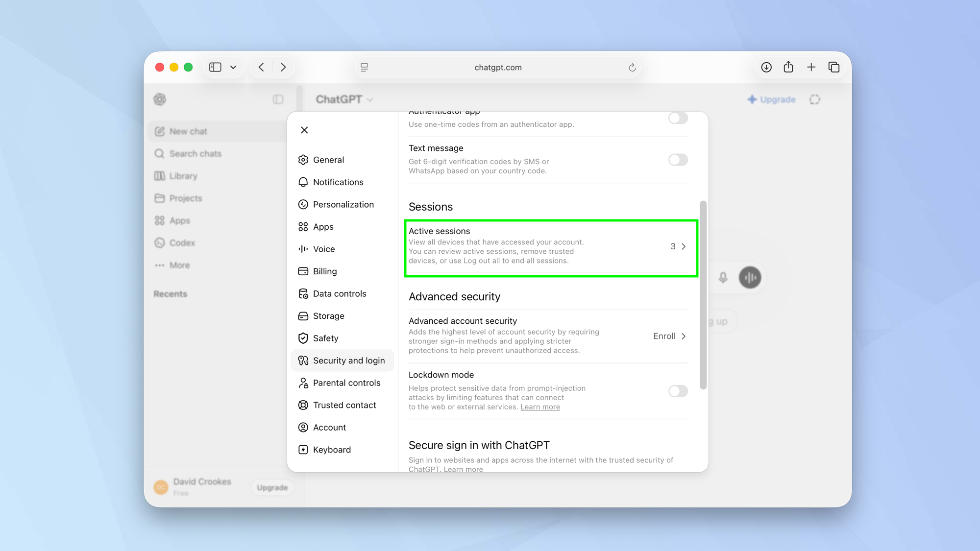Open Voice settings
This screenshot has height=551, width=980.
tap(342, 249)
